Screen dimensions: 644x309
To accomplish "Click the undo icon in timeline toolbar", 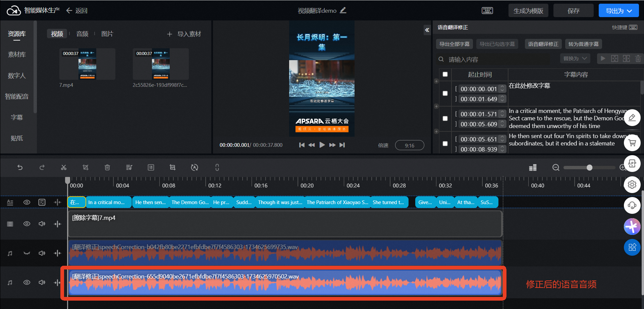I will click(x=20, y=167).
